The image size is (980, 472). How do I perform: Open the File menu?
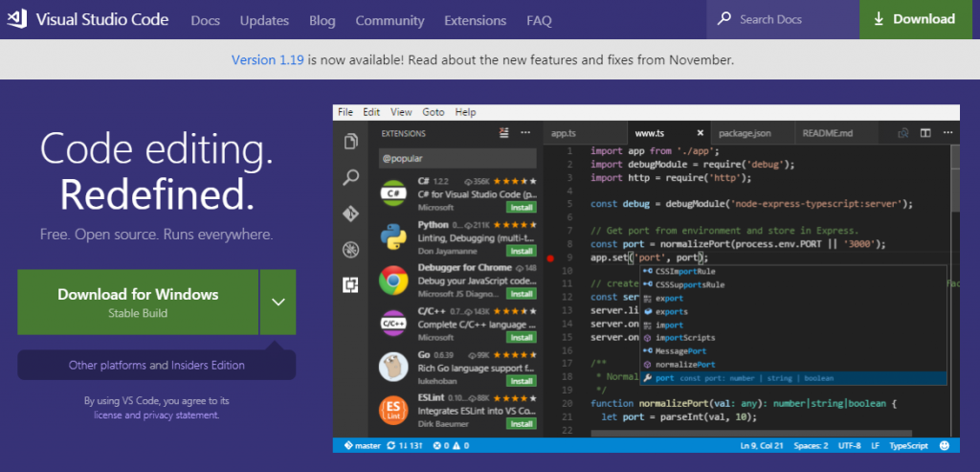point(345,113)
